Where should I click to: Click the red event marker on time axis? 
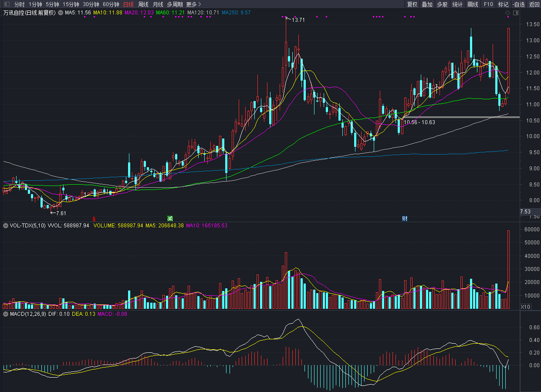click(94, 218)
